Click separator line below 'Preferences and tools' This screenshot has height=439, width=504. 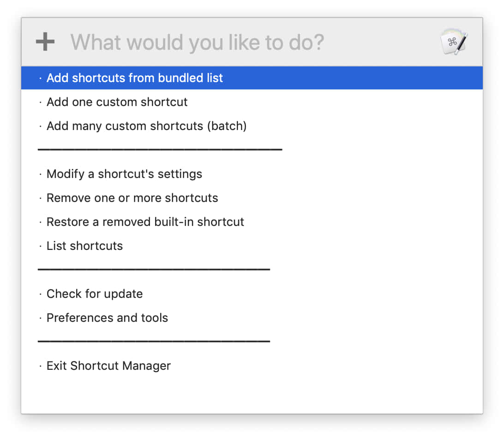154,341
